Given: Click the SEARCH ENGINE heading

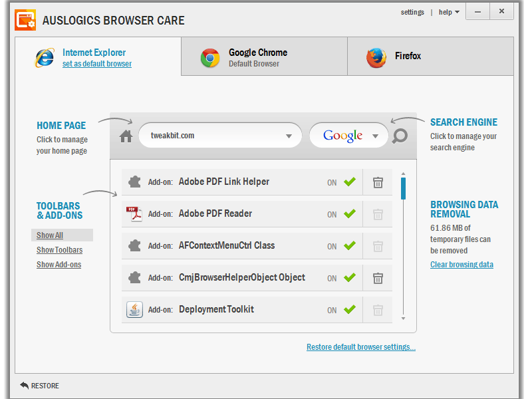Looking at the screenshot, I should pos(464,122).
